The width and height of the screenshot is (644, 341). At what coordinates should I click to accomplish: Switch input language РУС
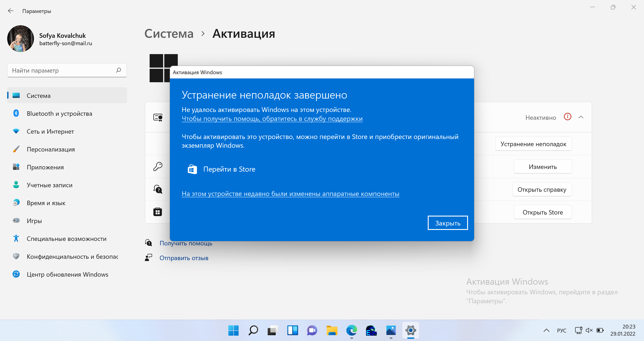pos(561,330)
